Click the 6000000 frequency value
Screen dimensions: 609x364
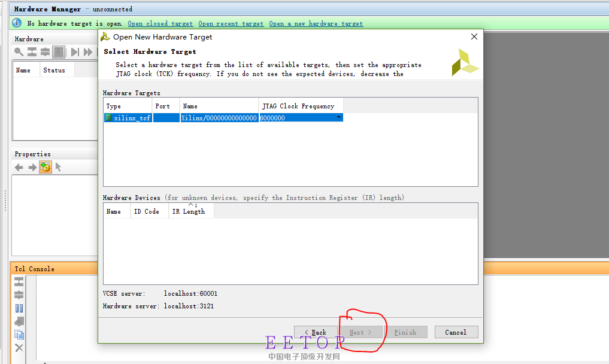coord(272,118)
